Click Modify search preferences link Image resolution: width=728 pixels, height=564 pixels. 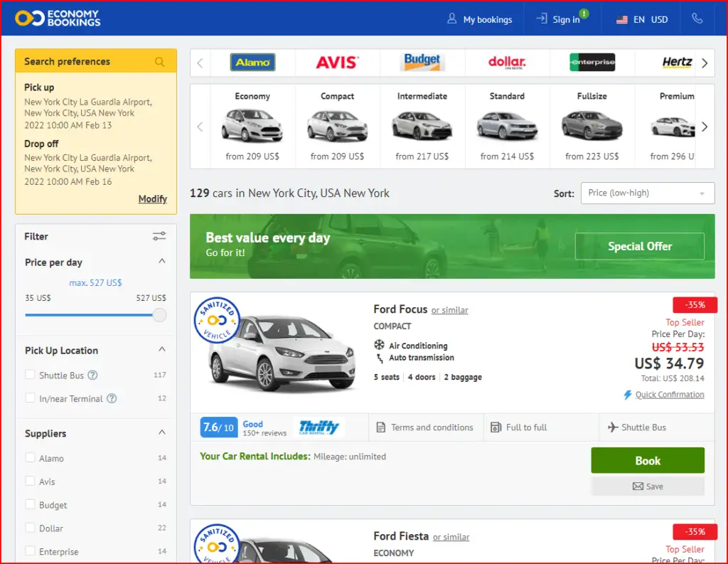[153, 199]
